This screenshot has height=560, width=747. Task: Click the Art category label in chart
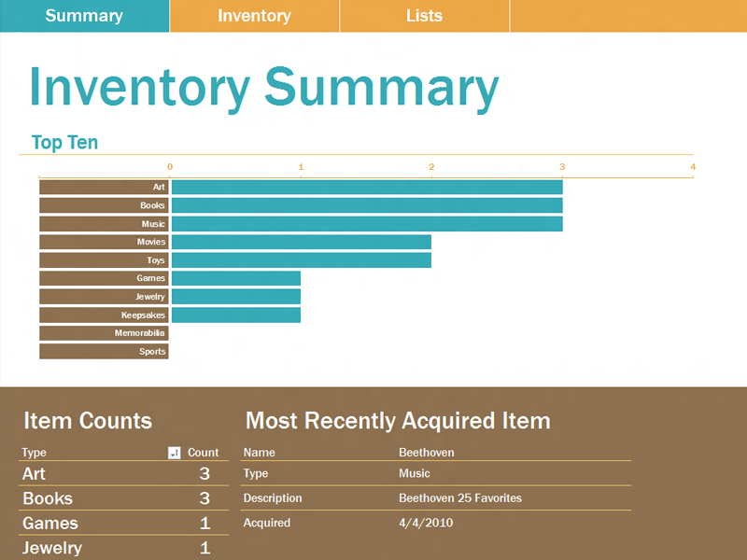coord(104,188)
